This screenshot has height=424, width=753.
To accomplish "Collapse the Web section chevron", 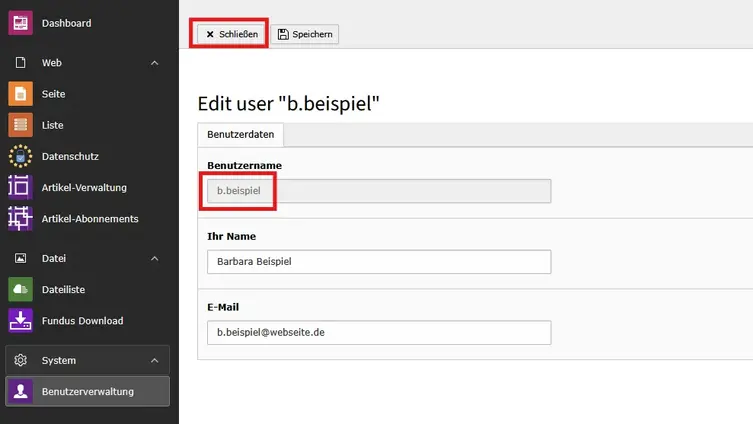I will click(x=154, y=63).
